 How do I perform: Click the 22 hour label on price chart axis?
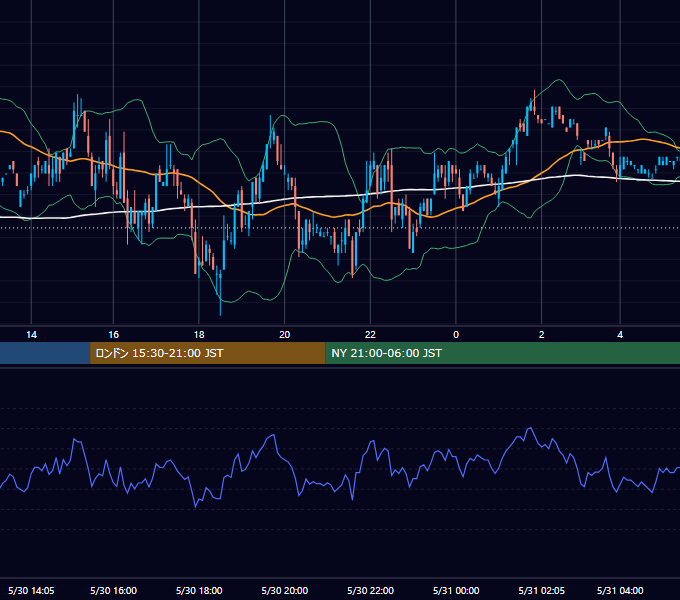370,335
